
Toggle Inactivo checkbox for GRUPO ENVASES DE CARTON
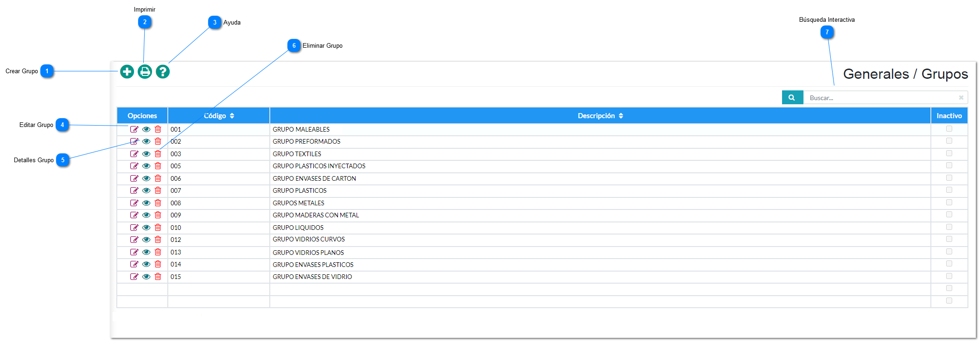coord(949,178)
